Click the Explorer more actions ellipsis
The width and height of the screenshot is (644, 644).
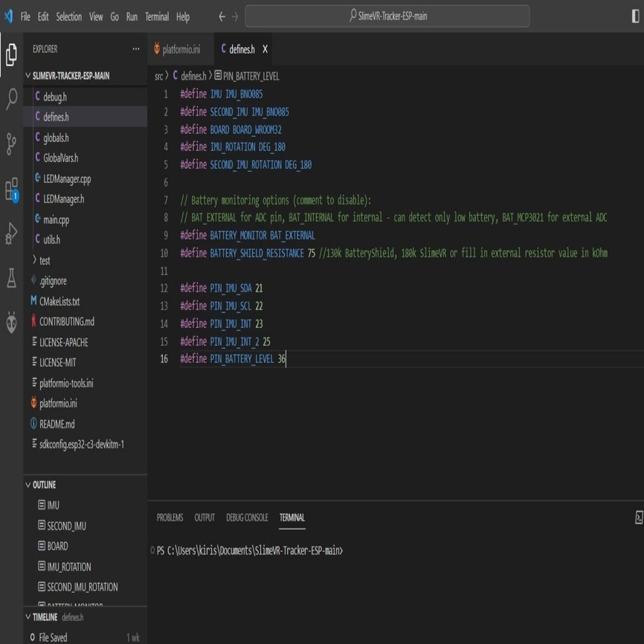pyautogui.click(x=135, y=49)
